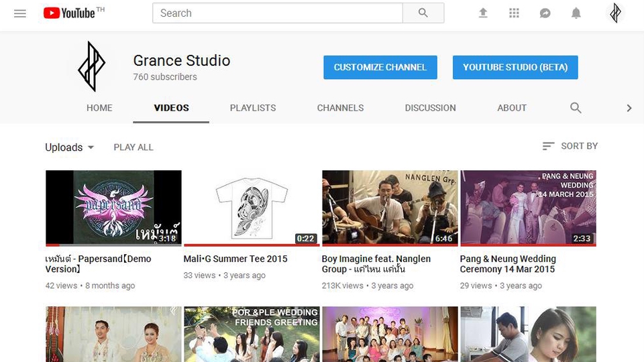Open the man and woman close-up thumbnail
Screen dimensions: 644x362
pos(528,334)
